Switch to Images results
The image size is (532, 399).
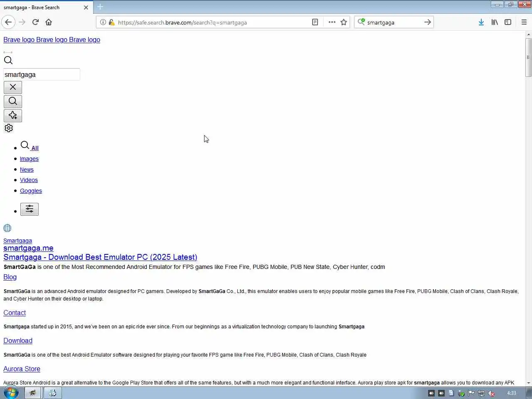(x=29, y=159)
